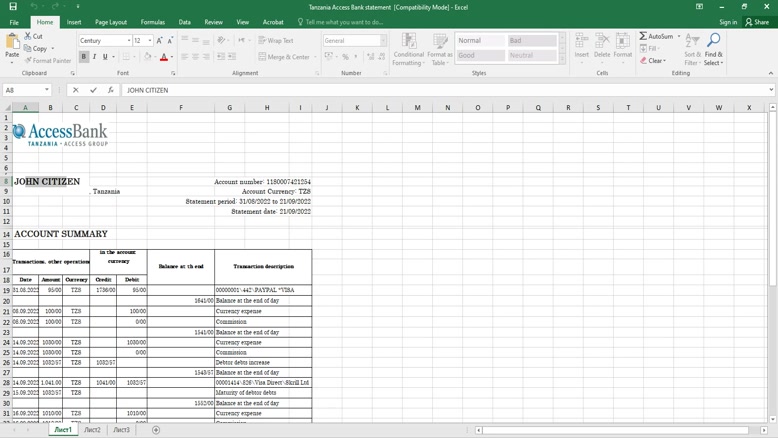778x438 pixels.
Task: Switch to the Лист2 sheet tab
Action: coord(92,430)
